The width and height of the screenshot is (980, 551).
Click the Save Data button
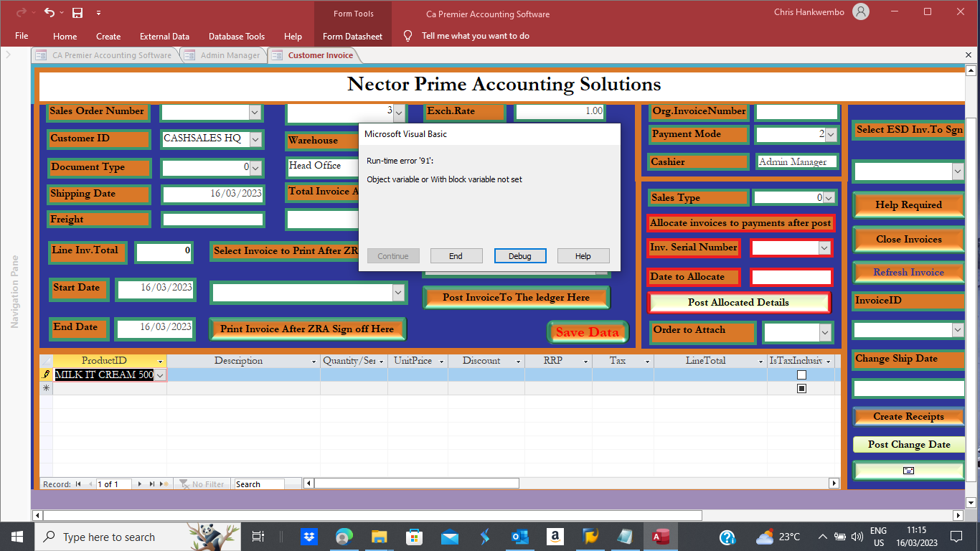pos(587,332)
